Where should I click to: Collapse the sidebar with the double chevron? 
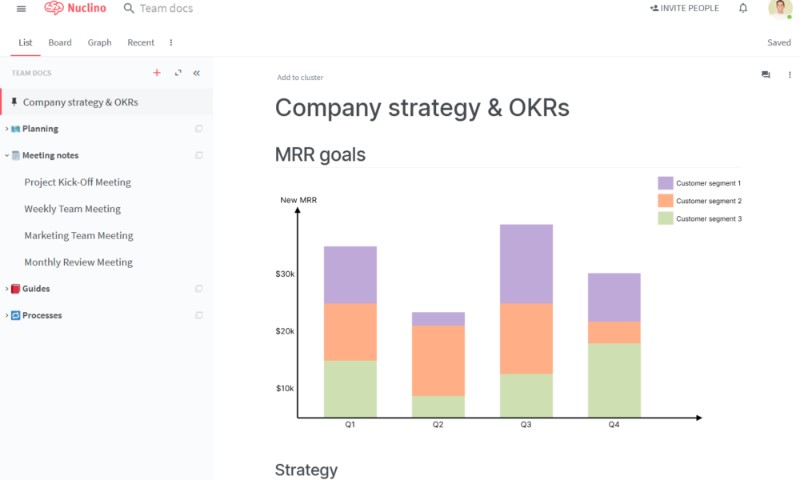196,73
